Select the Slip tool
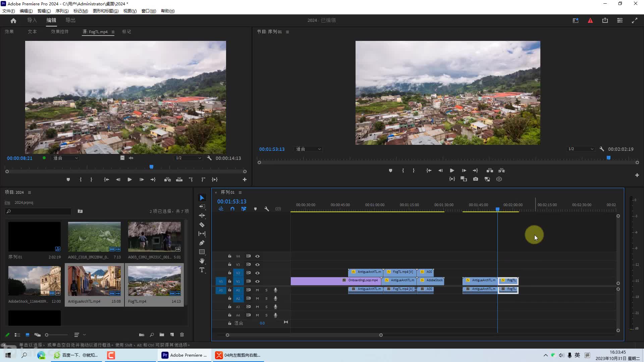 (x=202, y=234)
